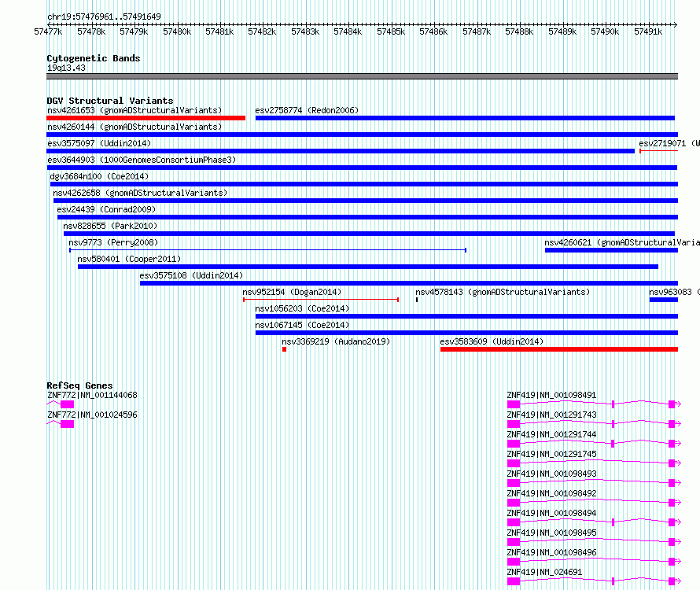Click the chr19:57476961..57491649 coordinate label

tap(104, 17)
